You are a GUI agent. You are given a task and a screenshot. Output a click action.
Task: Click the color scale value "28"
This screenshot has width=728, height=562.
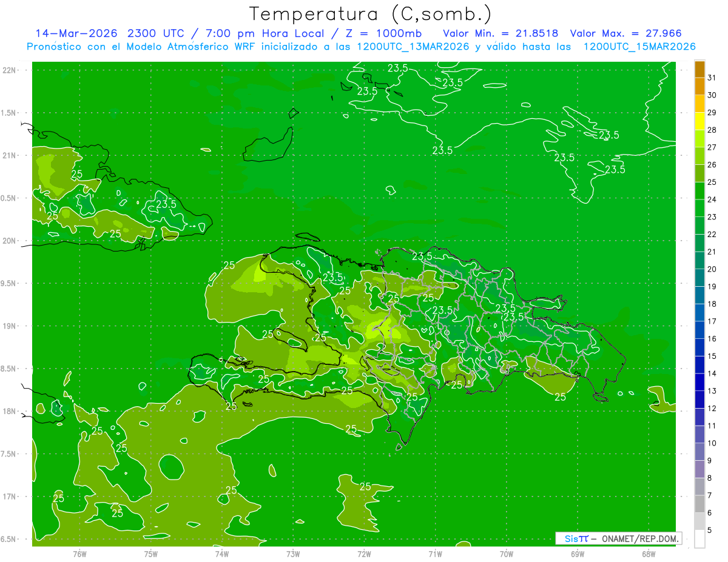point(712,130)
